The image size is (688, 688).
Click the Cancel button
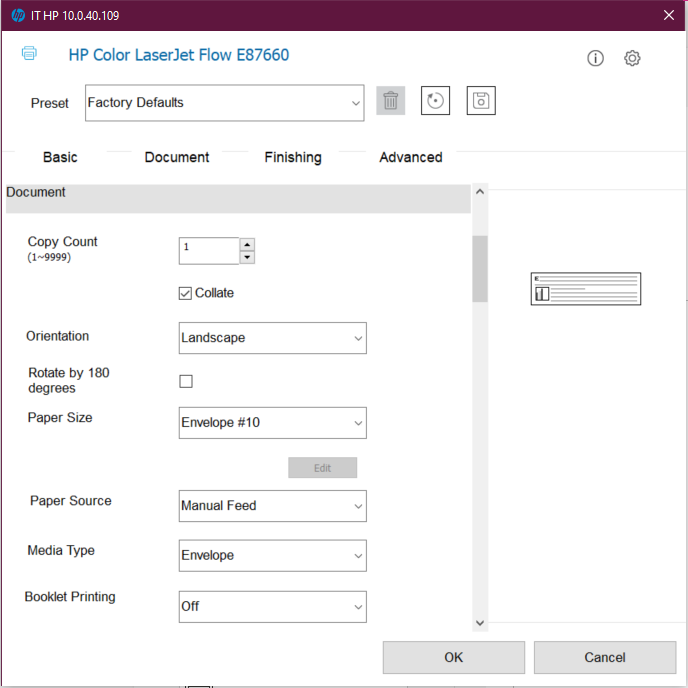click(605, 657)
